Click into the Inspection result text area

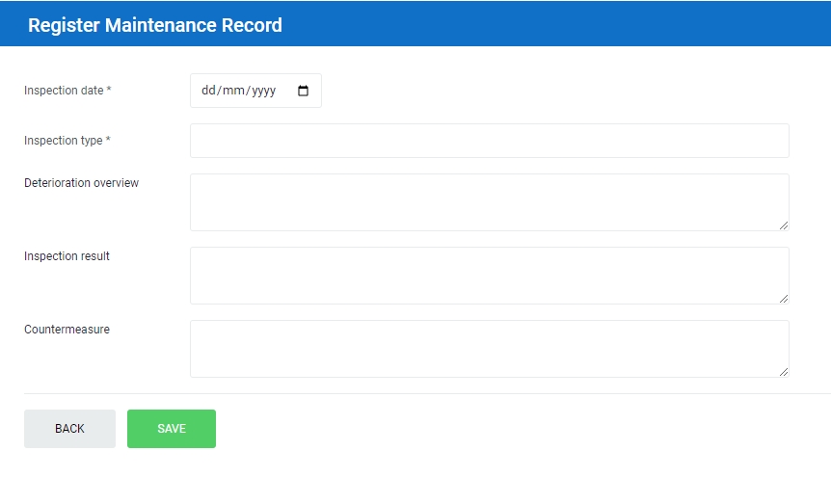[x=489, y=276]
